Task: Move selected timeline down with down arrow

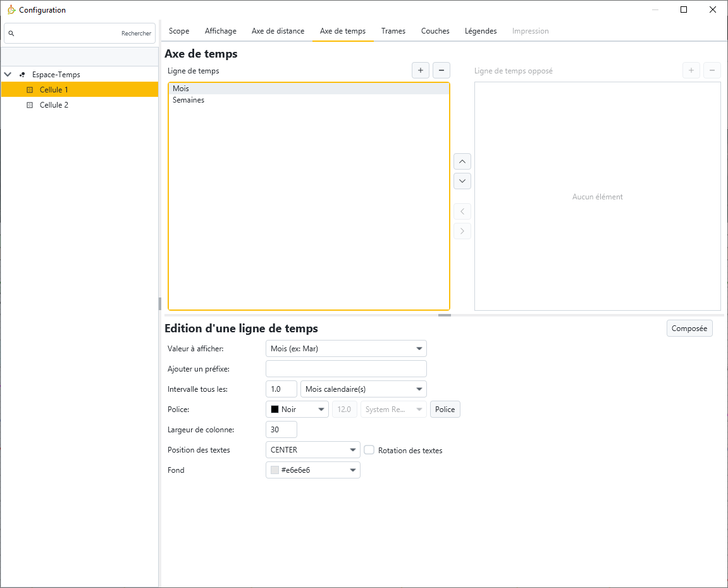Action: tap(462, 181)
